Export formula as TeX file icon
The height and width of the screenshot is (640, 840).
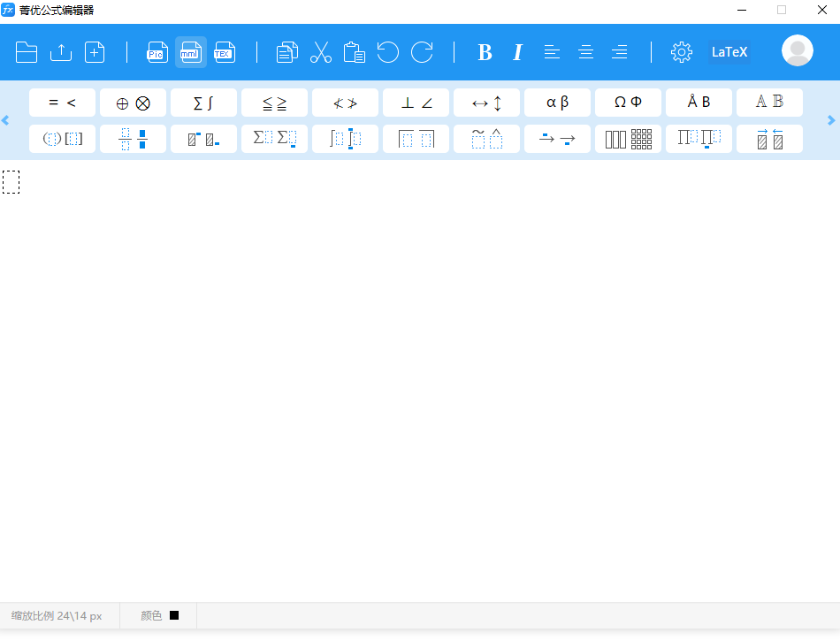click(224, 52)
